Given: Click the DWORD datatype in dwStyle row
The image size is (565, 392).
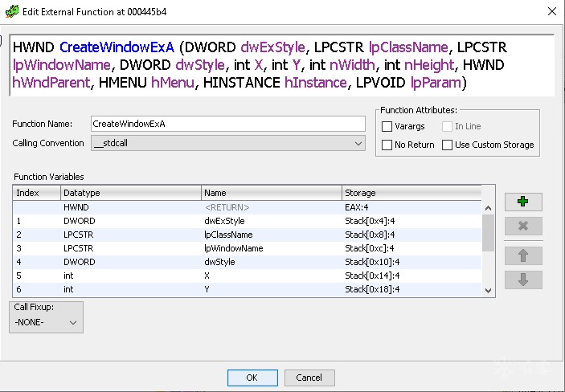Looking at the screenshot, I should 131,263.
